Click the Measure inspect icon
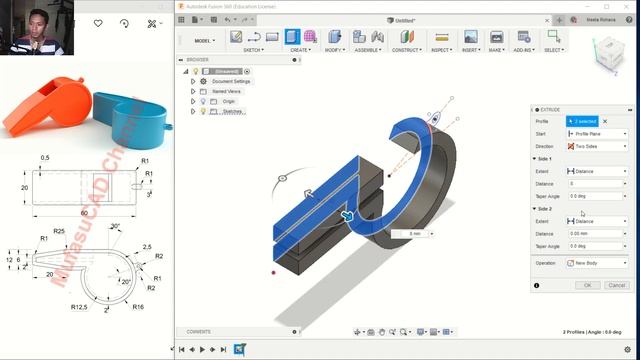Image resolution: width=640 pixels, height=360 pixels. pos(442,38)
